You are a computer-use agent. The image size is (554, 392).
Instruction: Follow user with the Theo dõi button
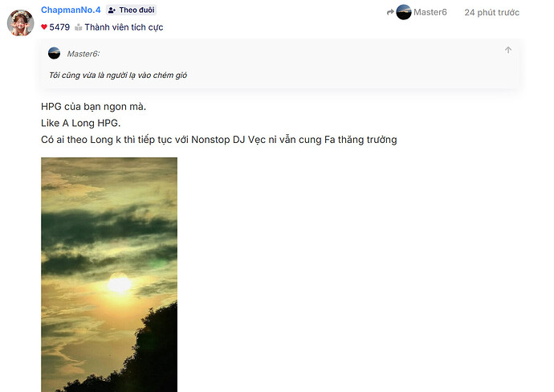pos(131,10)
